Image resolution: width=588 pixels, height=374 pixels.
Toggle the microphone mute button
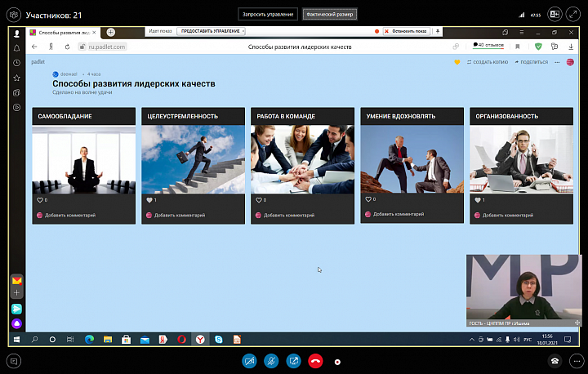[x=271, y=360]
